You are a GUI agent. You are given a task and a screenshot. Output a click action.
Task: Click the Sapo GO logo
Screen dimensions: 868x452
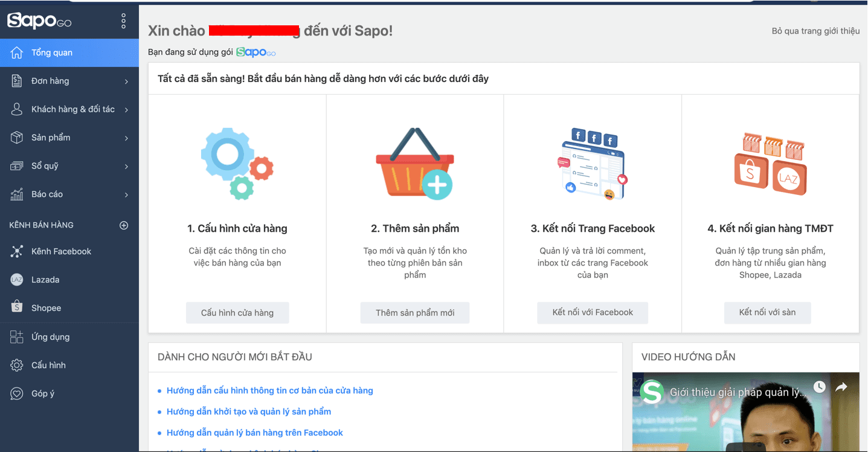click(x=39, y=21)
